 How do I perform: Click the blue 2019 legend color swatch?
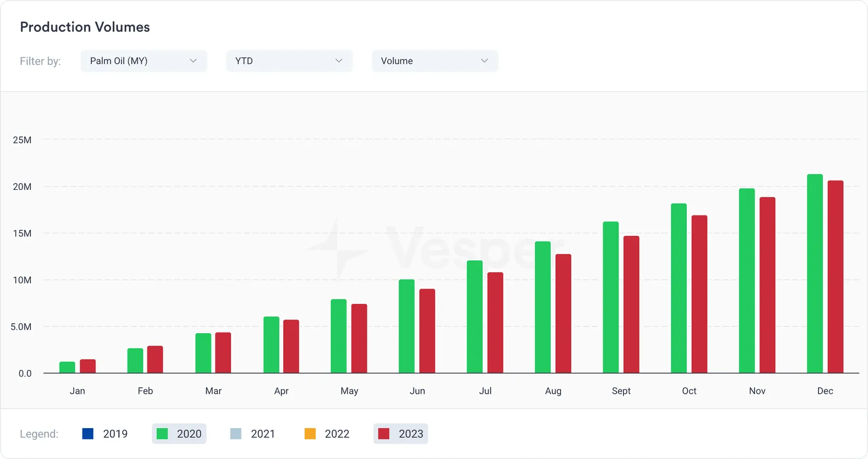88,433
